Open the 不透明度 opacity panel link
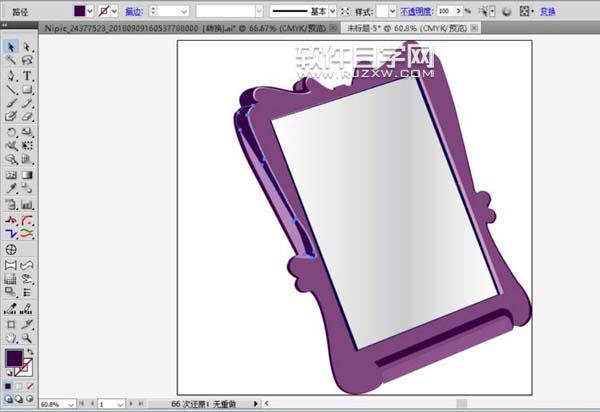The width and height of the screenshot is (600, 412). (416, 11)
